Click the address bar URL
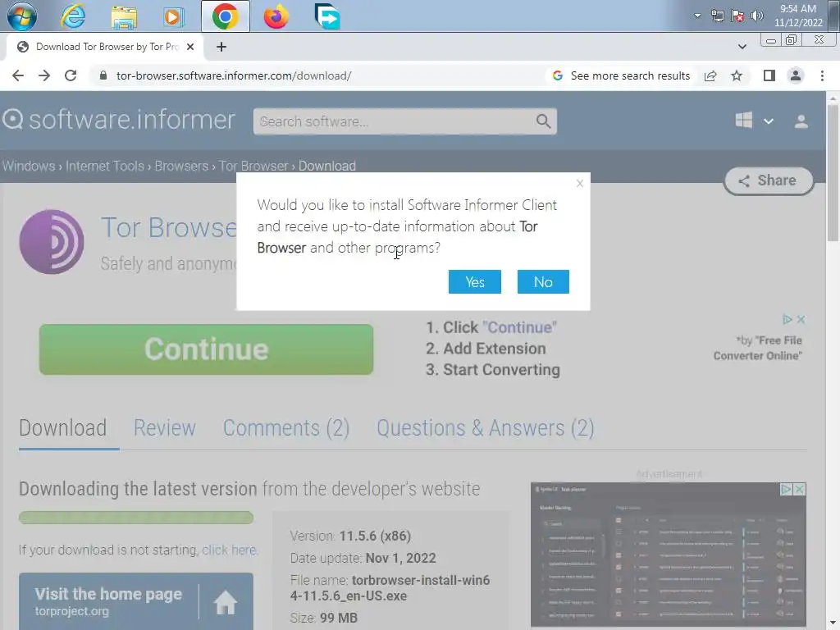The image size is (840, 630). pyautogui.click(x=234, y=75)
